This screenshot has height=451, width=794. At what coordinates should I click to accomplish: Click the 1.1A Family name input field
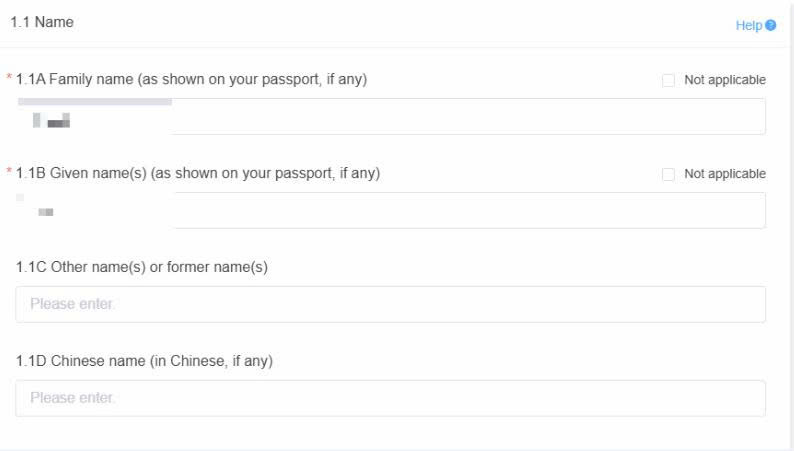[x=390, y=116]
